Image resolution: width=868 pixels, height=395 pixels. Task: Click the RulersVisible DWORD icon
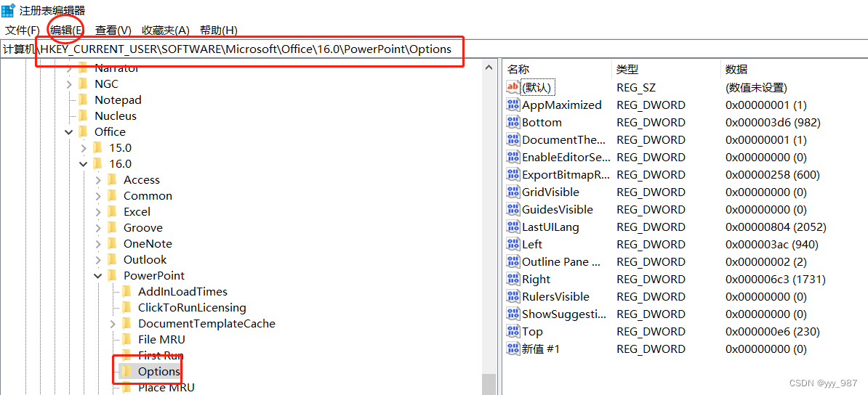(513, 296)
